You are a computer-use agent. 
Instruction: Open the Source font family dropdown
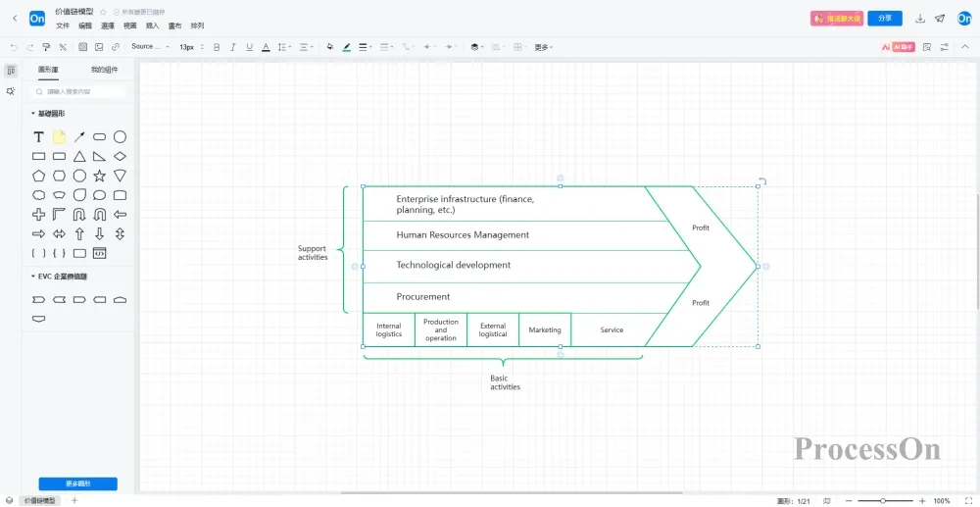(x=149, y=46)
